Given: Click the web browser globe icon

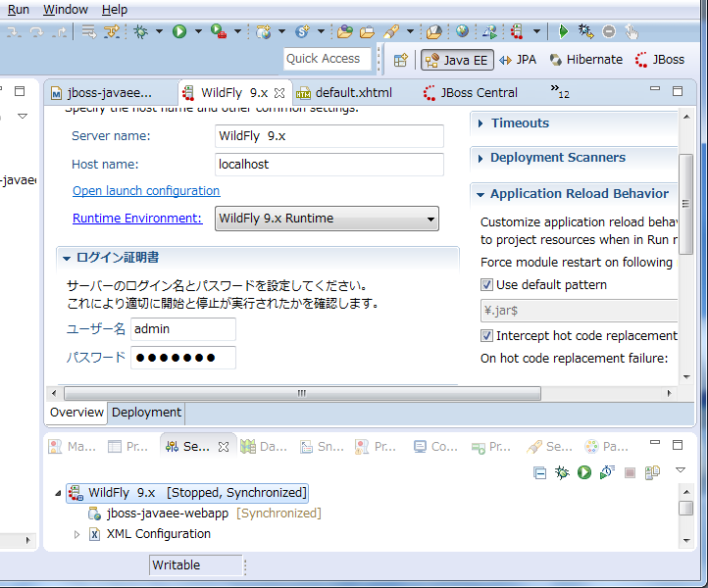Looking at the screenshot, I should (462, 31).
